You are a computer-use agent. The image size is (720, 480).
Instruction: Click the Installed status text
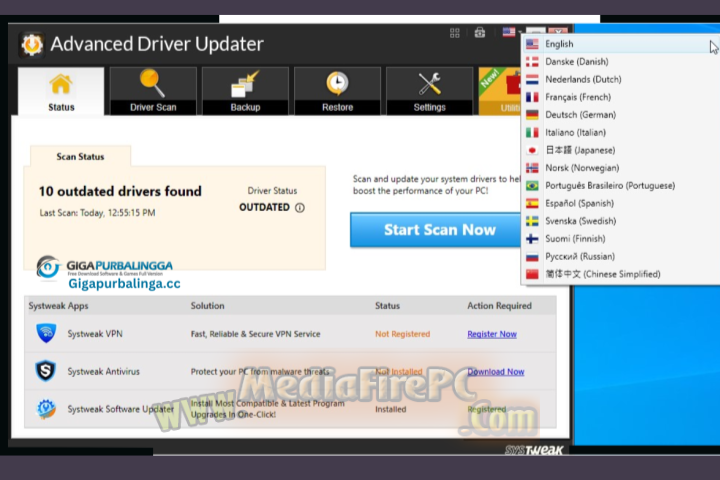pyautogui.click(x=390, y=409)
